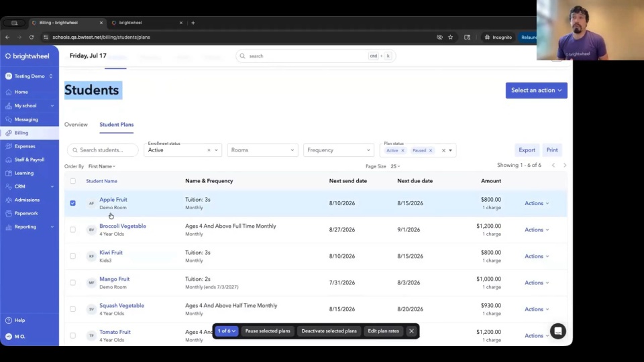Check the Tomato Fruit checkbox
The image size is (644, 362).
point(72,336)
